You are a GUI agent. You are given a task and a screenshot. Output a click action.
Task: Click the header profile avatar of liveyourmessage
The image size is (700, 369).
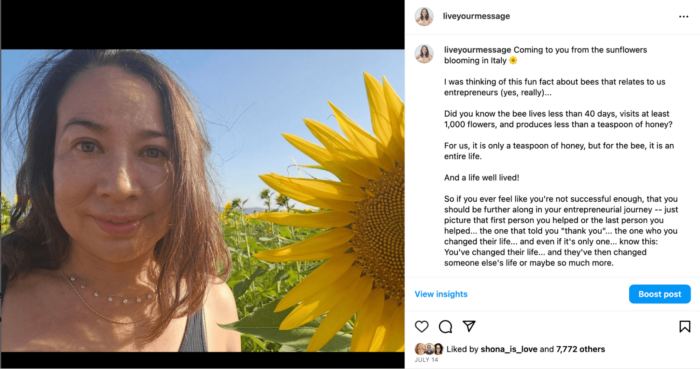click(x=424, y=17)
